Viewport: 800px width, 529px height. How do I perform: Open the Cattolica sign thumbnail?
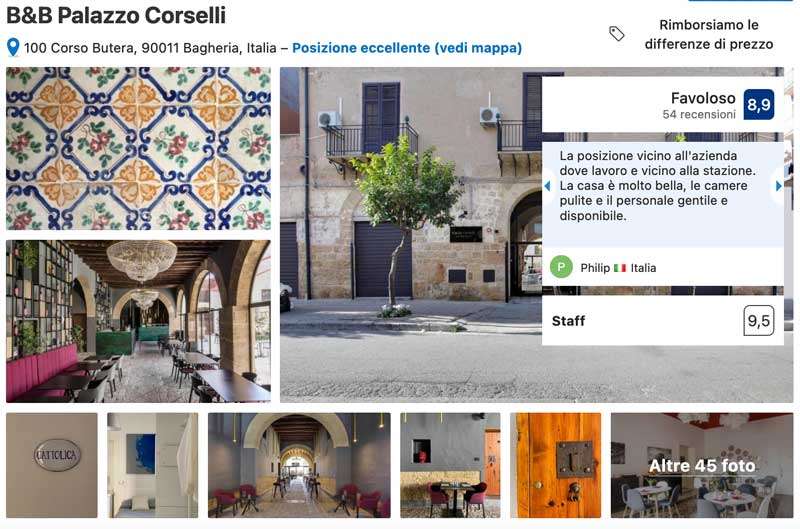(52, 465)
